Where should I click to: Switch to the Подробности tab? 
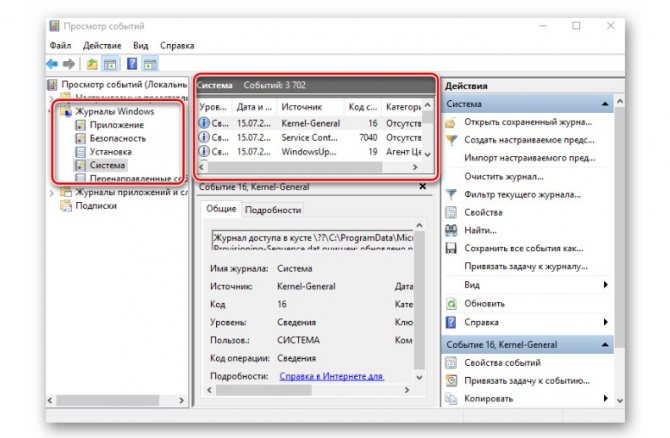pos(273,210)
